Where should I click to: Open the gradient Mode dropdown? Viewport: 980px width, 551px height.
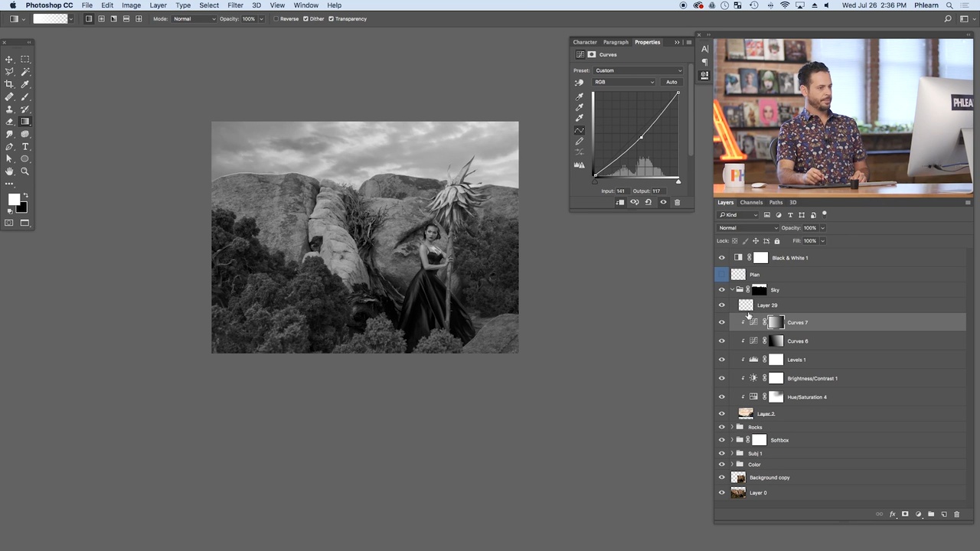click(x=194, y=18)
